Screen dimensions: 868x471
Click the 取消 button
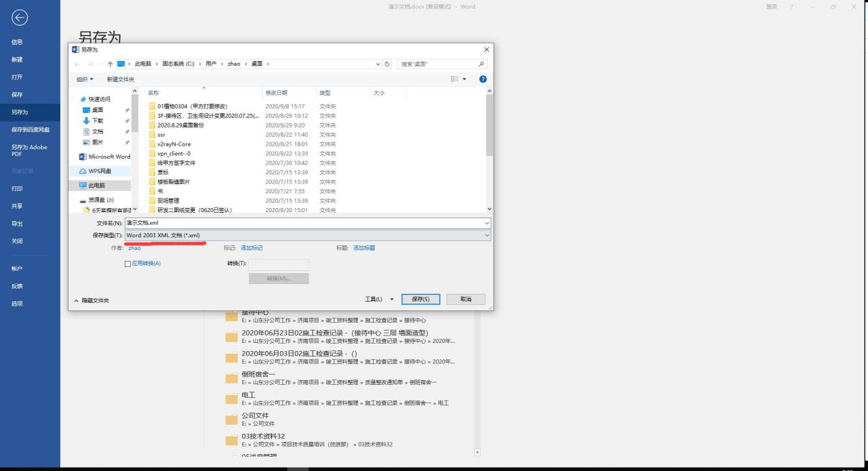coord(465,299)
